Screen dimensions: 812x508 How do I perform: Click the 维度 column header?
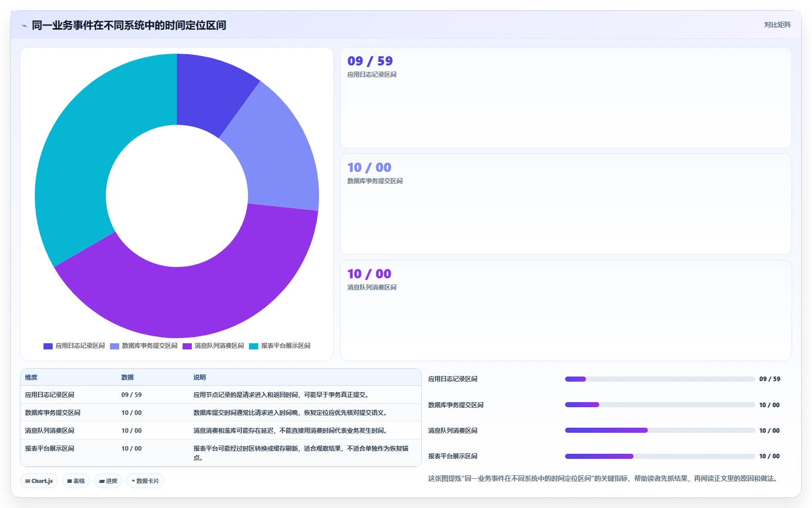(x=31, y=378)
